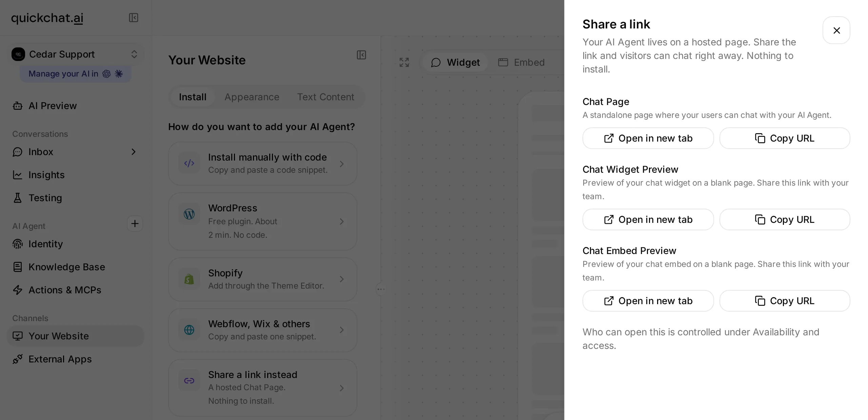The image size is (868, 420).
Task: Open the Shopify option chevron
Action: tap(342, 279)
